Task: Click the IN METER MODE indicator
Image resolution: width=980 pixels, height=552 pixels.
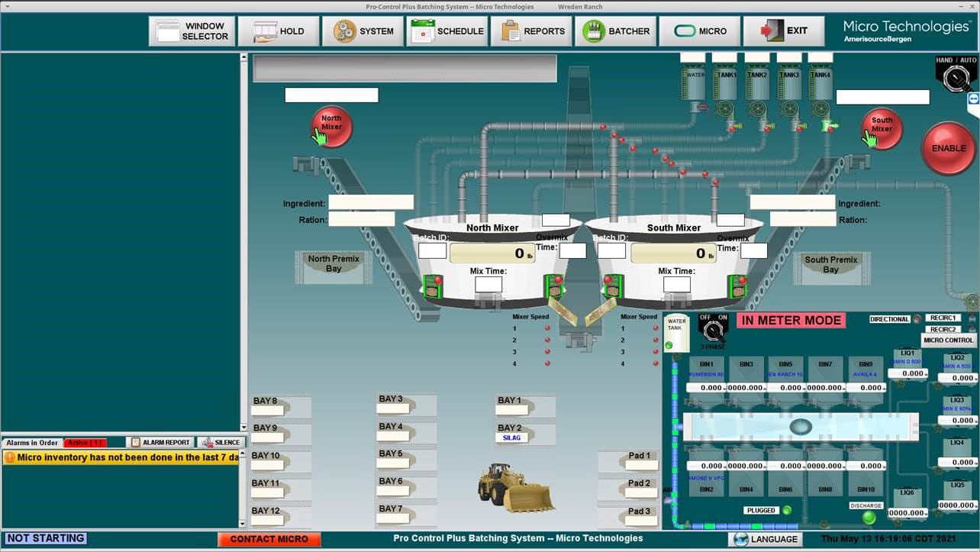Action: (791, 321)
